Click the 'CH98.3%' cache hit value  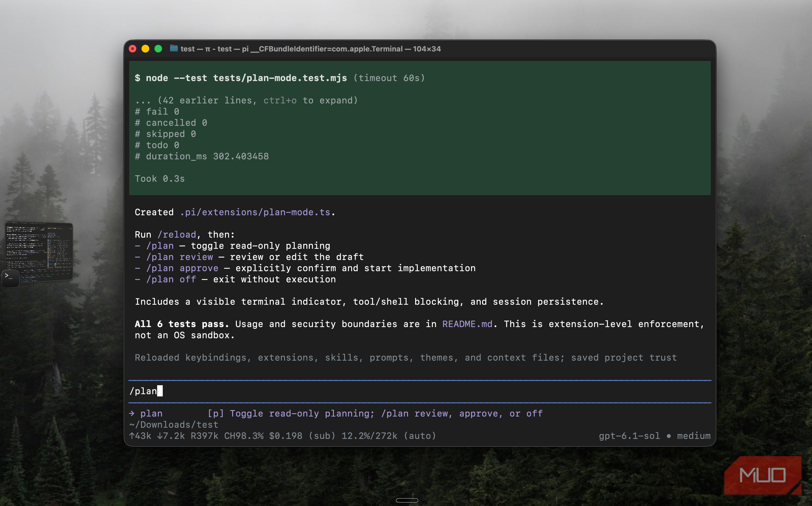click(244, 436)
